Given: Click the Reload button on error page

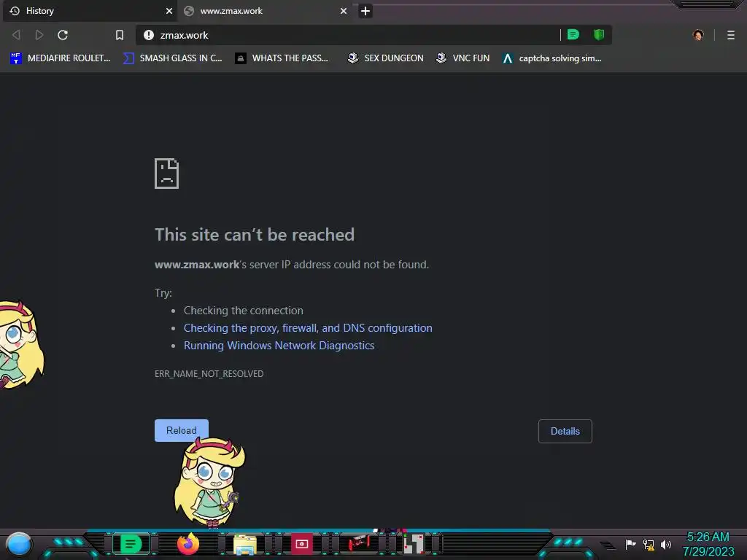Looking at the screenshot, I should coord(182,430).
